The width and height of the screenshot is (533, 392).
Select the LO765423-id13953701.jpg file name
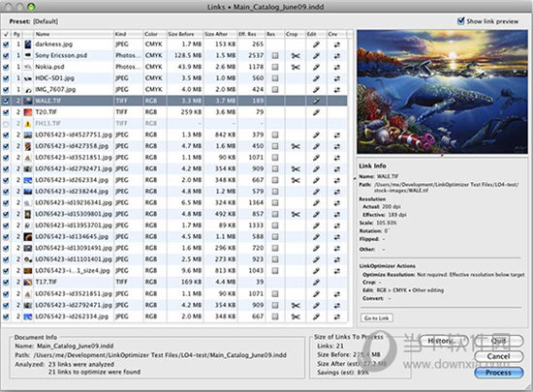coord(74,226)
